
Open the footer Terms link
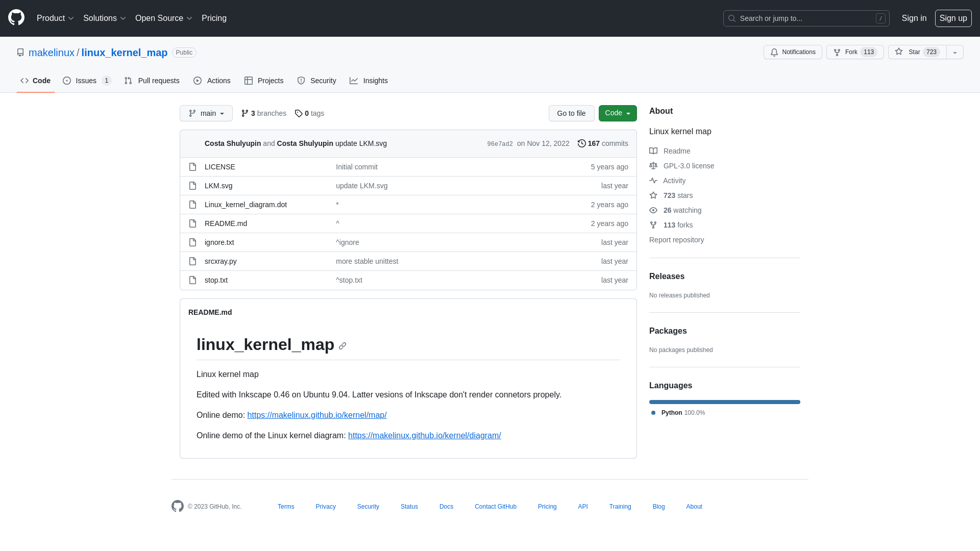(x=286, y=507)
